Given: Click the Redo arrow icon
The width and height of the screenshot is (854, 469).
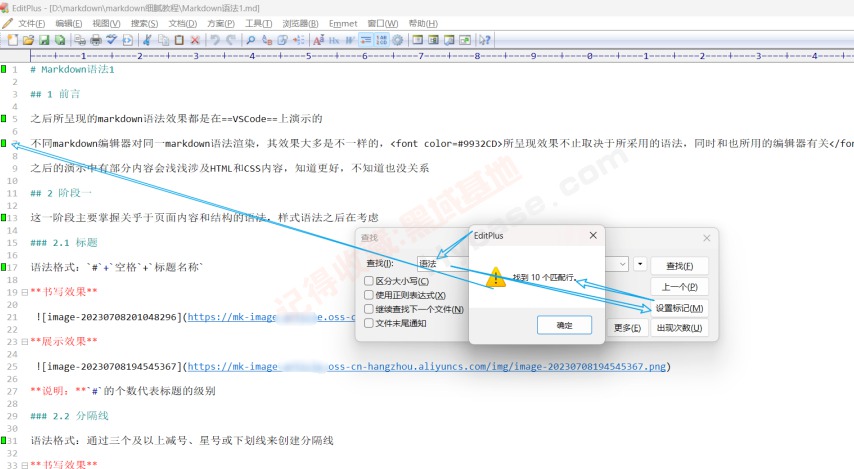Looking at the screenshot, I should 231,40.
